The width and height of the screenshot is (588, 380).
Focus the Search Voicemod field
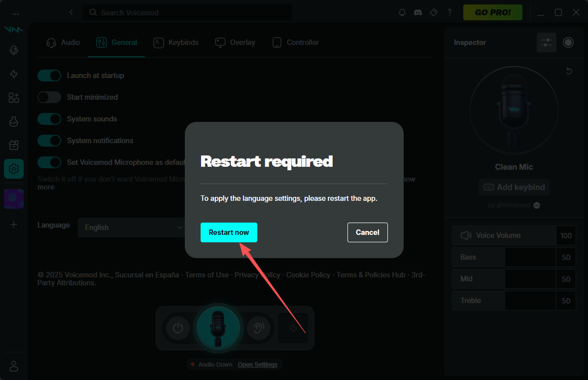coord(187,13)
